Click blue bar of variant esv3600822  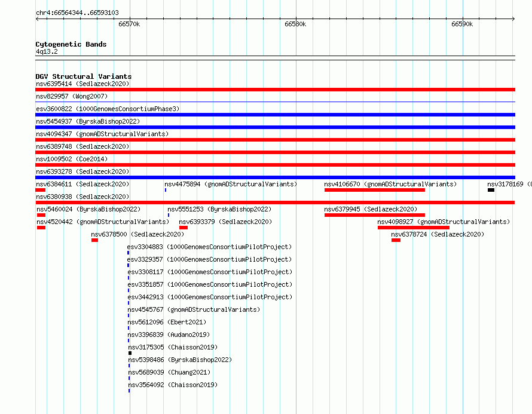(x=275, y=115)
